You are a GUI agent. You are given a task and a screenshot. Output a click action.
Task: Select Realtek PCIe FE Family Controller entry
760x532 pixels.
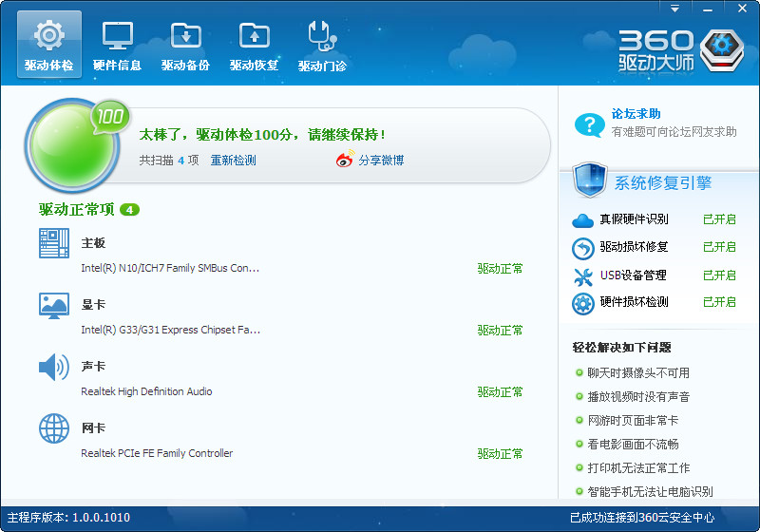coord(157,453)
